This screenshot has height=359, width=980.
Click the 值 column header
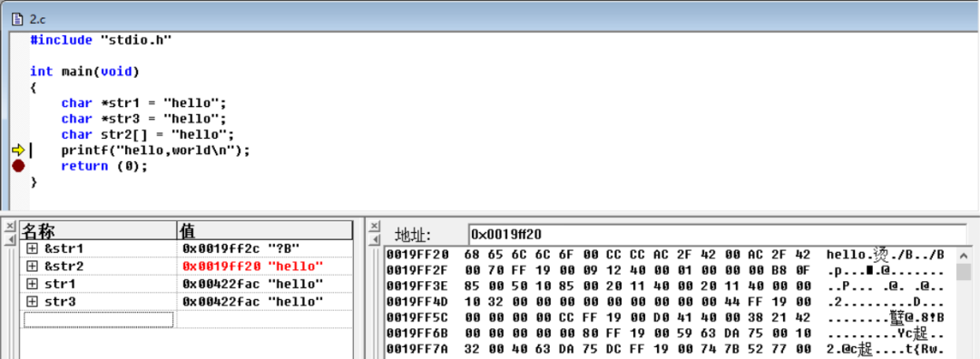coord(264,230)
